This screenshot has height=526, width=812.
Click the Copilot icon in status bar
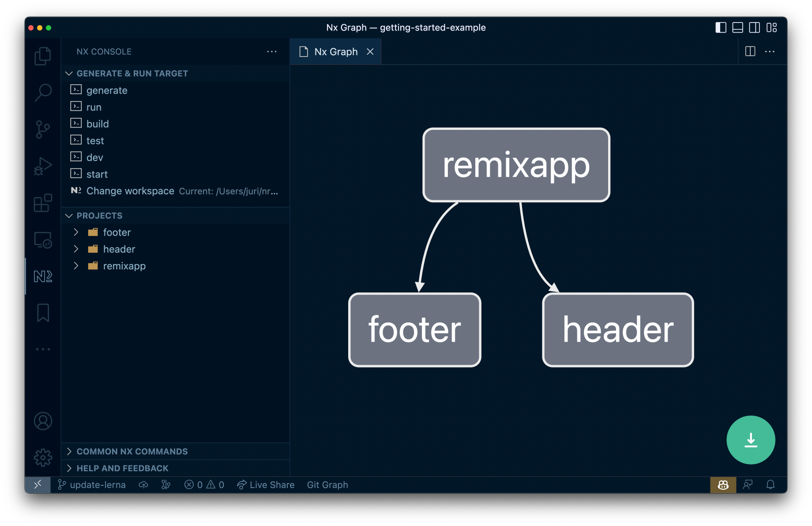click(x=723, y=484)
